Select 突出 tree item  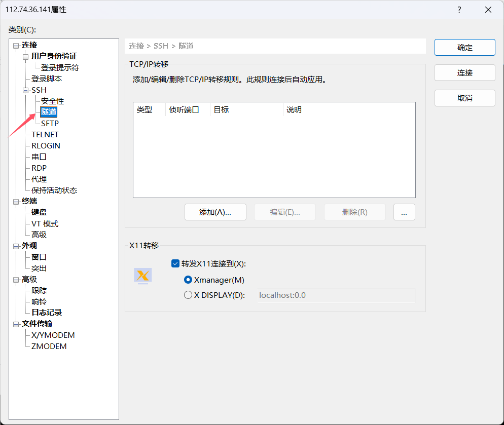(39, 268)
